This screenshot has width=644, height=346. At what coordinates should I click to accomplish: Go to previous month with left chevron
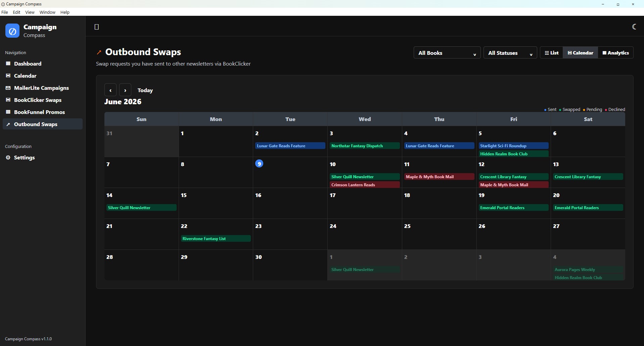pos(110,90)
